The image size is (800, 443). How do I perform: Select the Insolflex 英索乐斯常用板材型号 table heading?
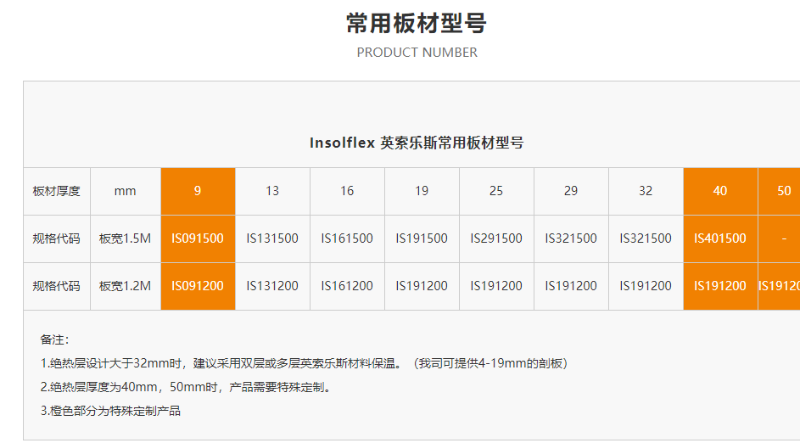coord(416,143)
